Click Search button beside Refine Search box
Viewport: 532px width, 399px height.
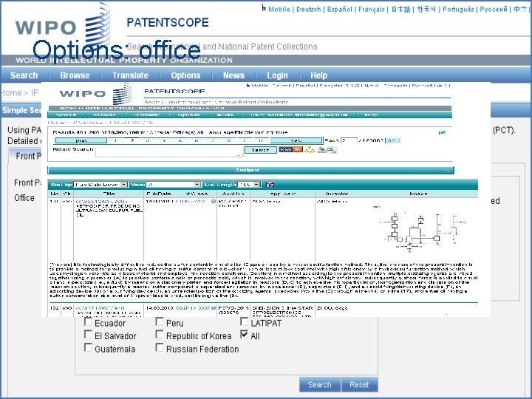[x=261, y=150]
